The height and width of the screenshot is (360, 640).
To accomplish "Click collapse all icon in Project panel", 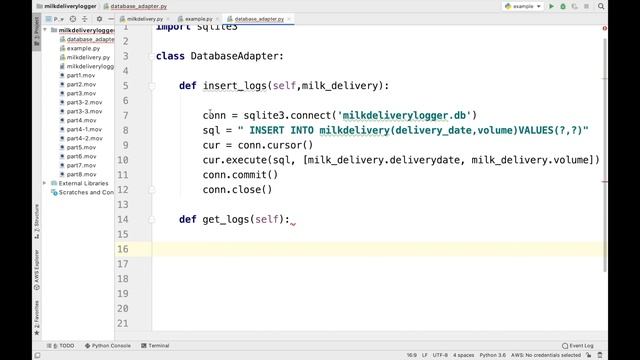I will 84,19.
